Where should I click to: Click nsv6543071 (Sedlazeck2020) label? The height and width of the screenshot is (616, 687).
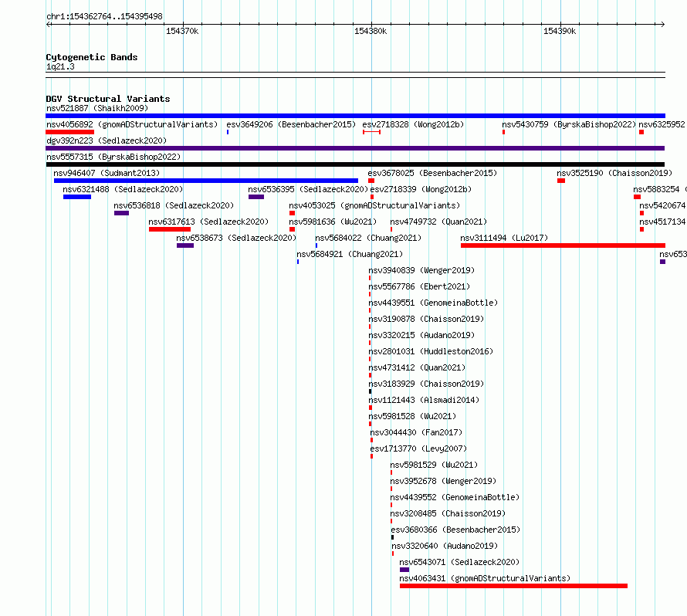[459, 562]
